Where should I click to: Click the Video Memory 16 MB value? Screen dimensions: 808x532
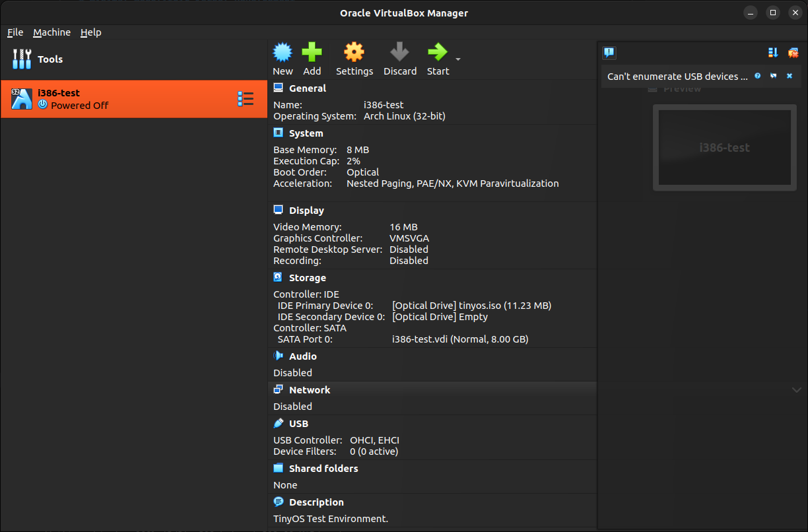pyautogui.click(x=403, y=227)
